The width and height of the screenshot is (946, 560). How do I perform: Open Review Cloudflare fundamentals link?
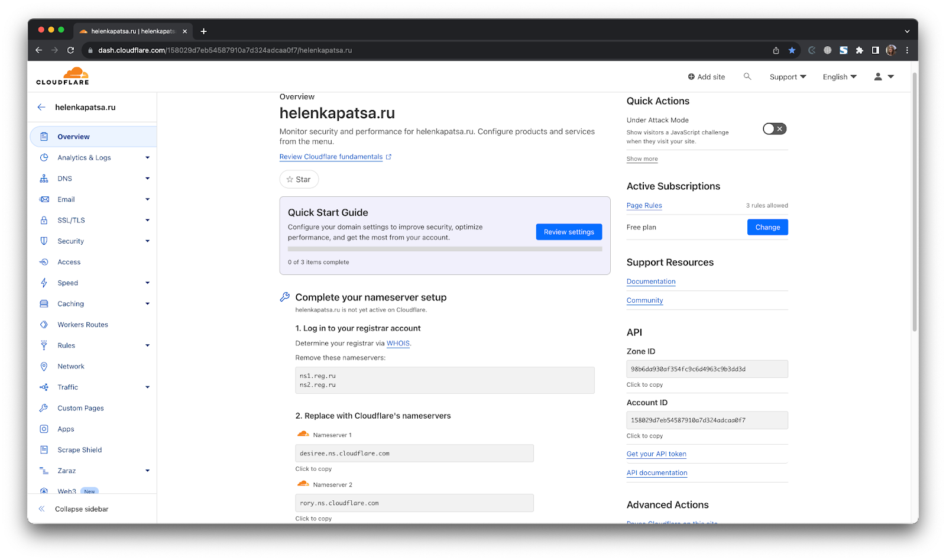coord(335,157)
